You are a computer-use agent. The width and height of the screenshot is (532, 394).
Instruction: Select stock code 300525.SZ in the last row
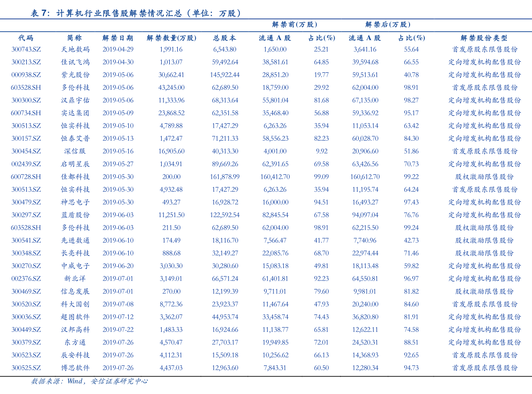(x=26, y=368)
